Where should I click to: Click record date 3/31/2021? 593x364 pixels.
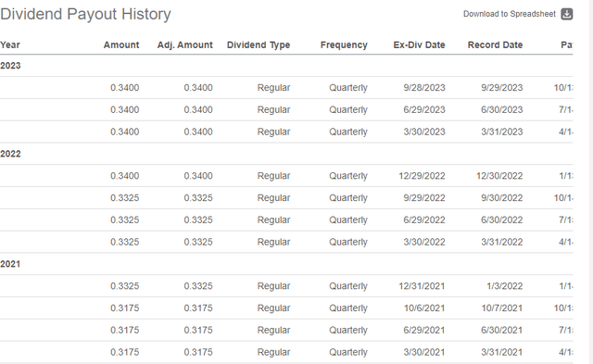[x=502, y=352]
